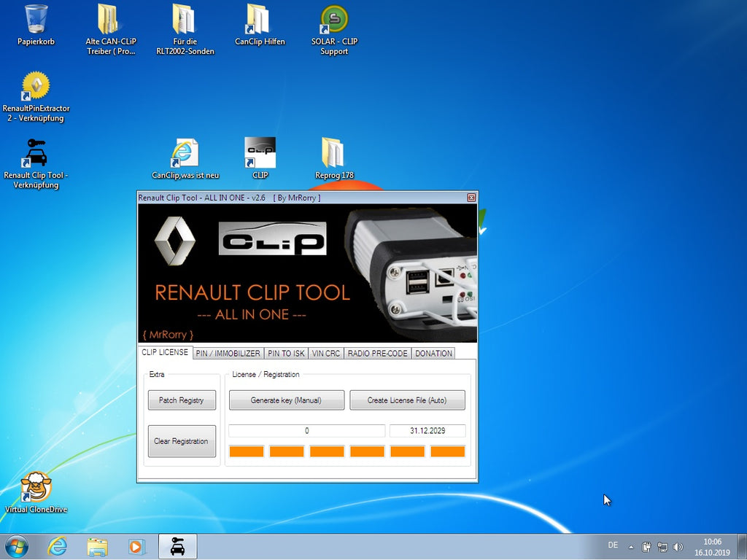Click the Windows Start button
747x560 pixels.
click(x=17, y=545)
